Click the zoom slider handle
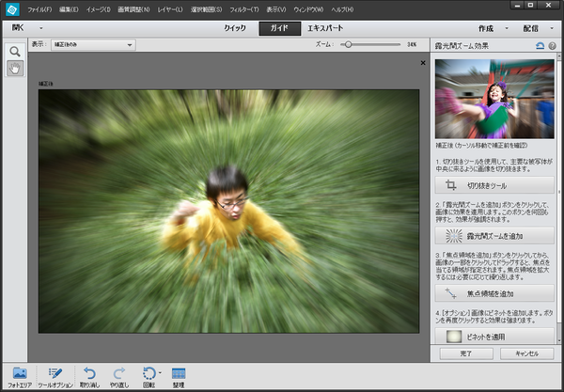Image resolution: width=564 pixels, height=392 pixels. click(348, 44)
